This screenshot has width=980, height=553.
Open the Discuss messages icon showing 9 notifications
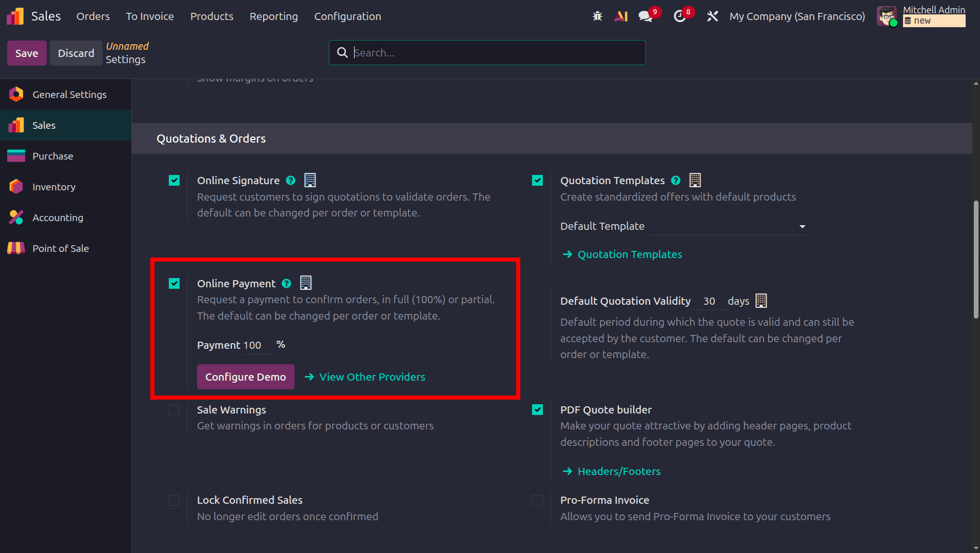(645, 16)
